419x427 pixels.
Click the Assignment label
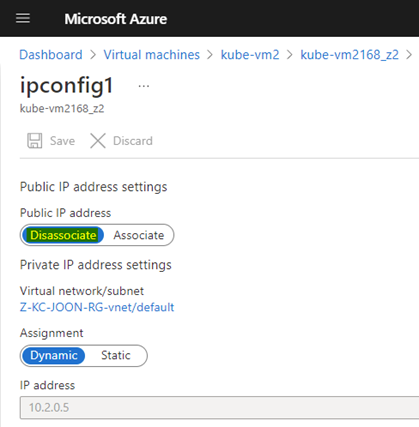click(x=51, y=333)
